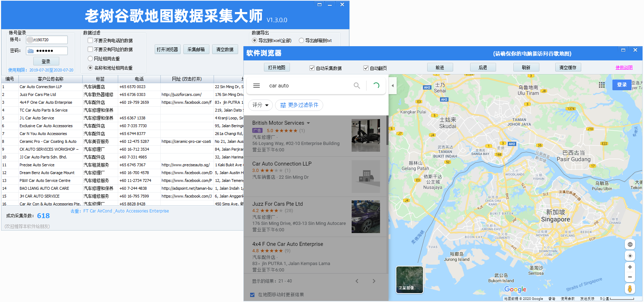Click the magnifier search icon
This screenshot has height=302, width=644.
point(357,86)
